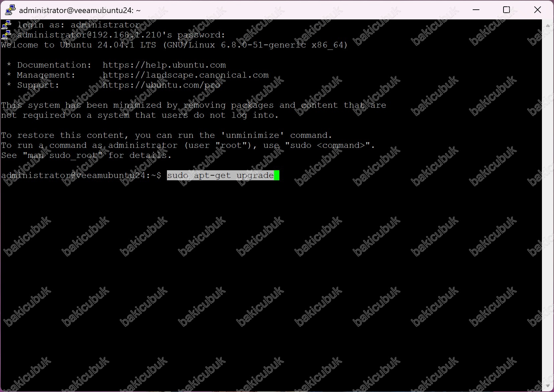This screenshot has width=554, height=392.
Task: Click the '* Documentation:' label
Action: click(49, 65)
